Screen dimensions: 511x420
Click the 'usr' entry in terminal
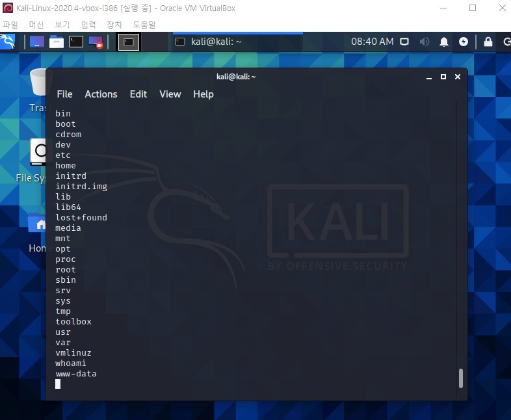[63, 332]
